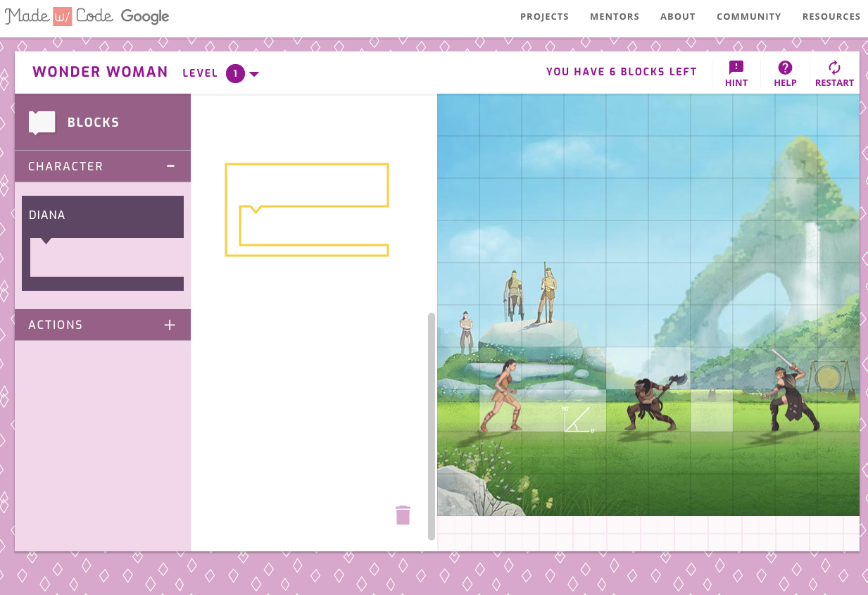Click the Restart refresh icon

tap(834, 68)
